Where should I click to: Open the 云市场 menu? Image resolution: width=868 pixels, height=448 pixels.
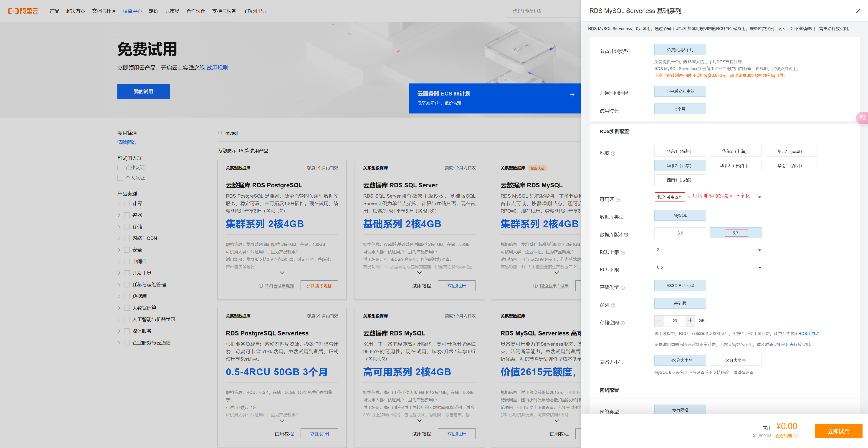(x=172, y=11)
